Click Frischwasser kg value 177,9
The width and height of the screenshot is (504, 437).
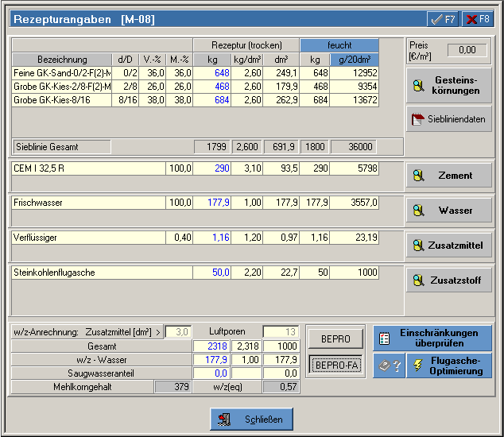coord(212,203)
